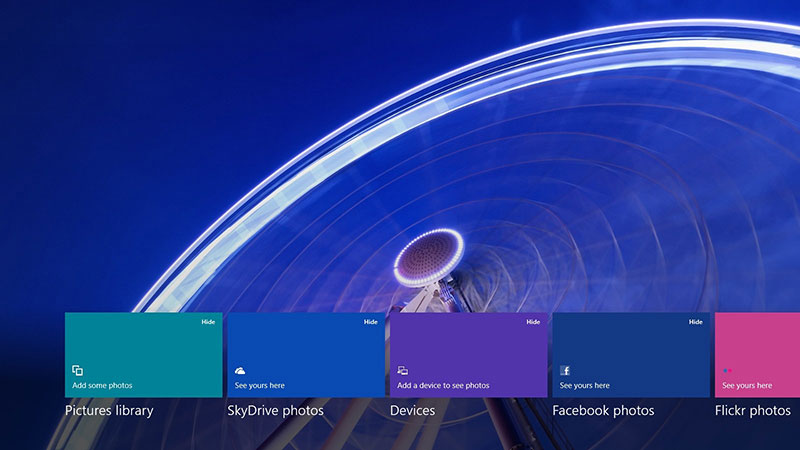Select the 'SkyDrive photos' label
This screenshot has height=450, width=800.
(x=276, y=411)
